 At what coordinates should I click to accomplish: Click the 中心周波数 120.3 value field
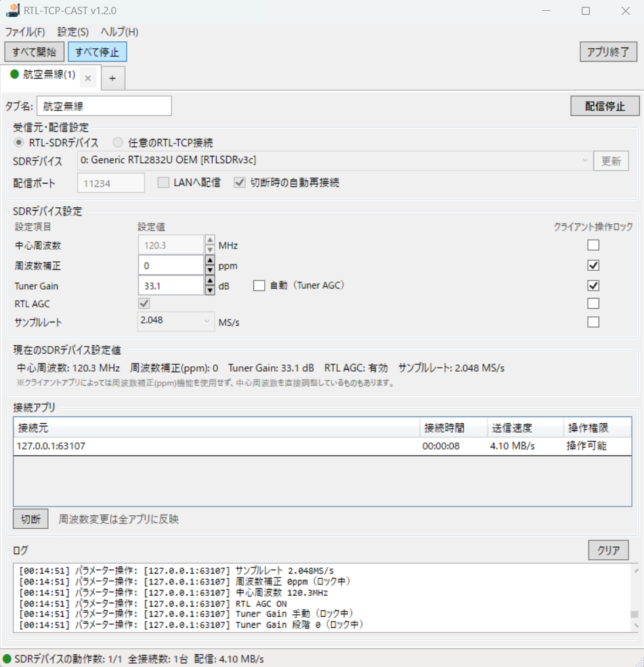(171, 245)
